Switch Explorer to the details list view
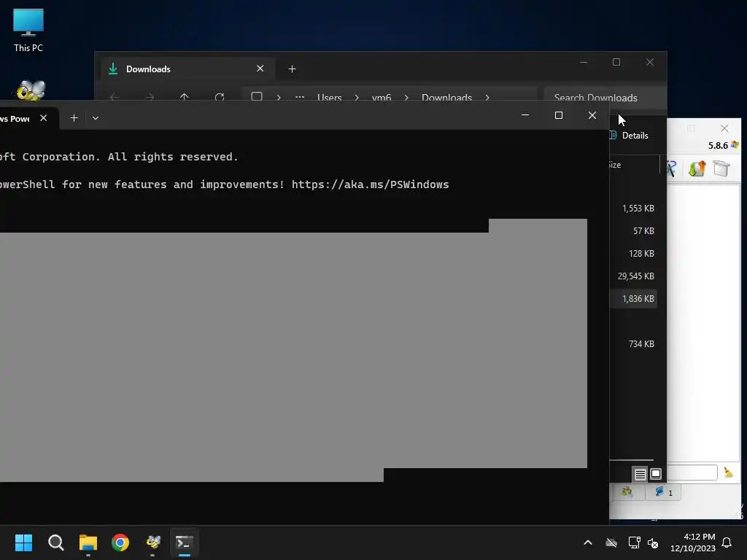 click(640, 474)
